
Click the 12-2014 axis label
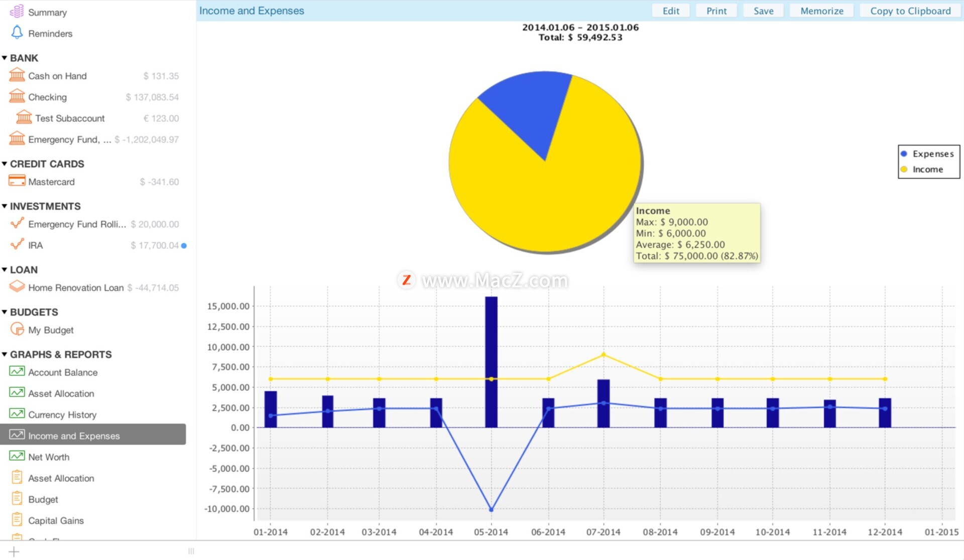885,532
